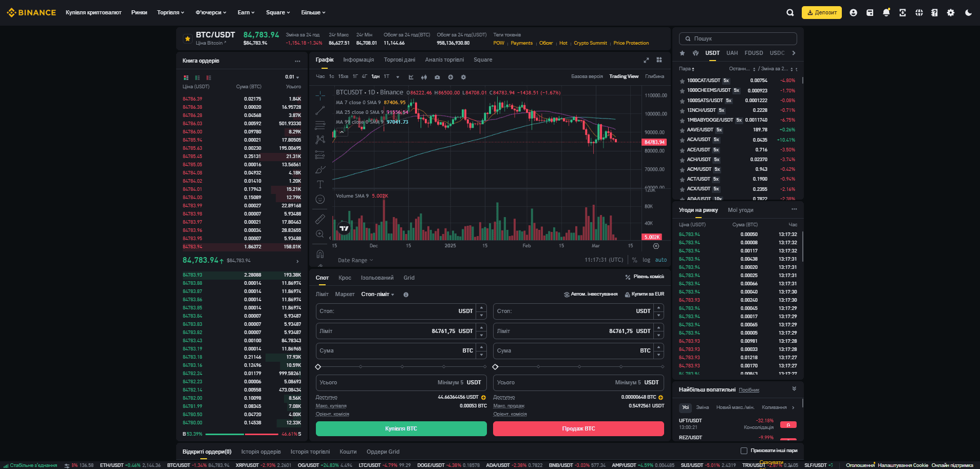The width and height of the screenshot is (980, 469).
Task: Select the chart zoom-in tool
Action: 320,234
